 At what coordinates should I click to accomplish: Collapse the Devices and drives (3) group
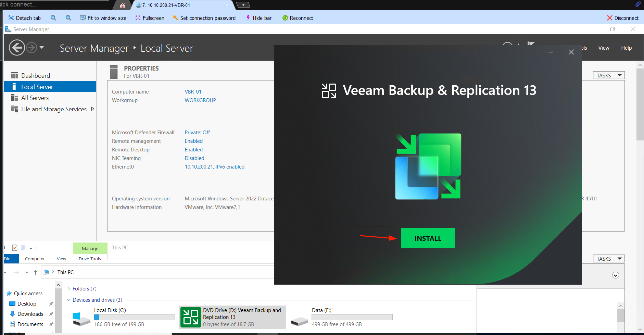[69, 300]
